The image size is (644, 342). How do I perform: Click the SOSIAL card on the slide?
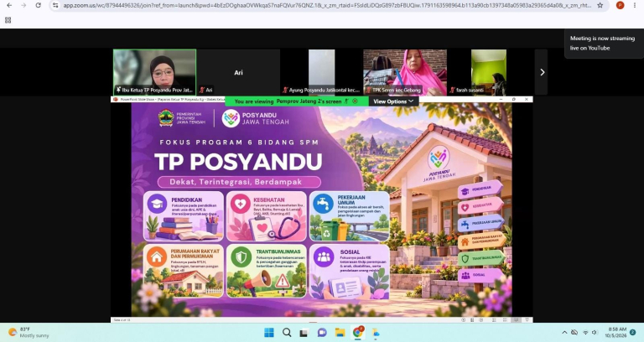point(350,271)
